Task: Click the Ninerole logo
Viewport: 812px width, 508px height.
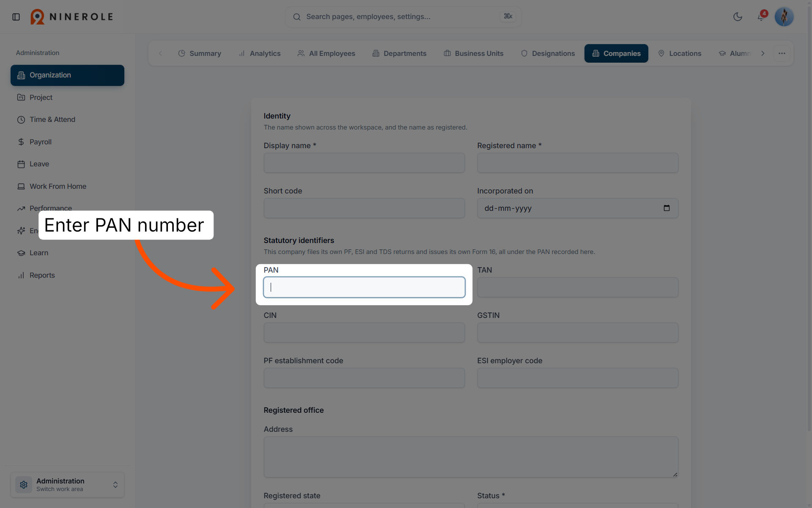Action: [71, 17]
